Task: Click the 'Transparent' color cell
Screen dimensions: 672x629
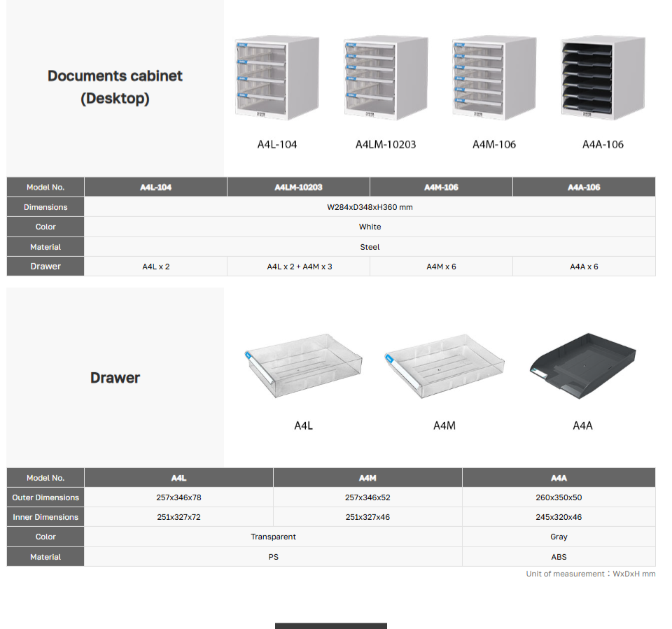Action: coord(273,537)
